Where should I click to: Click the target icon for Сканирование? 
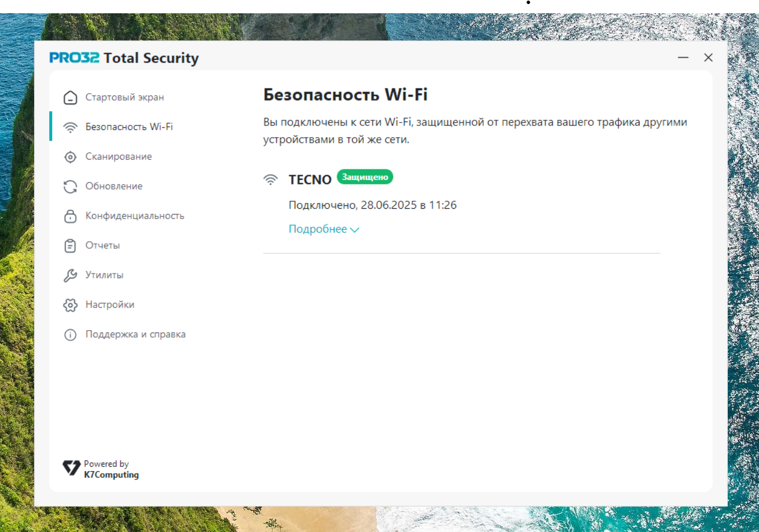point(70,157)
